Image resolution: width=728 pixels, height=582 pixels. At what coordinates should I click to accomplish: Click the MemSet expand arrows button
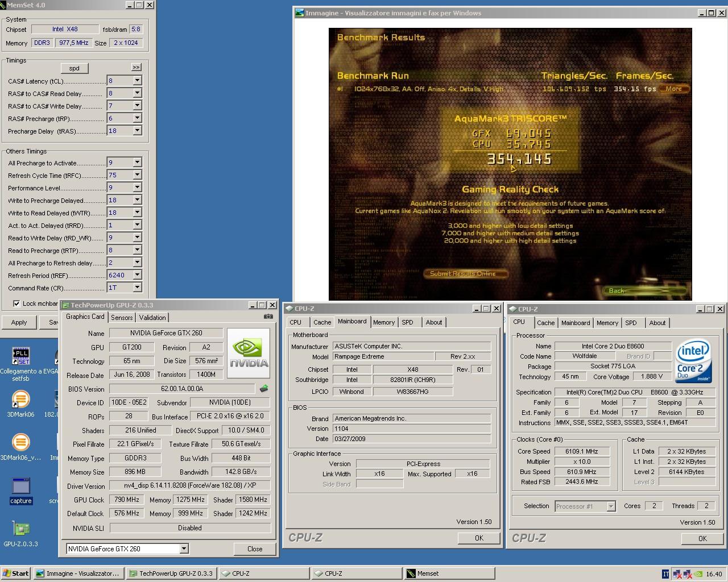point(136,68)
